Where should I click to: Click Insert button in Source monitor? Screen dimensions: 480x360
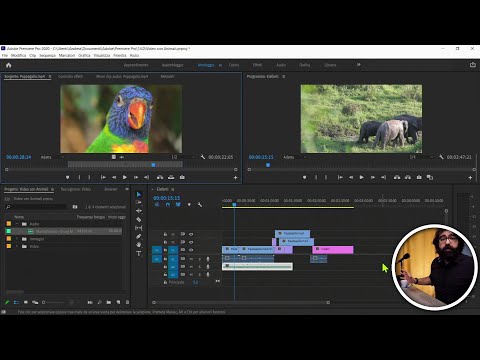tap(160, 177)
